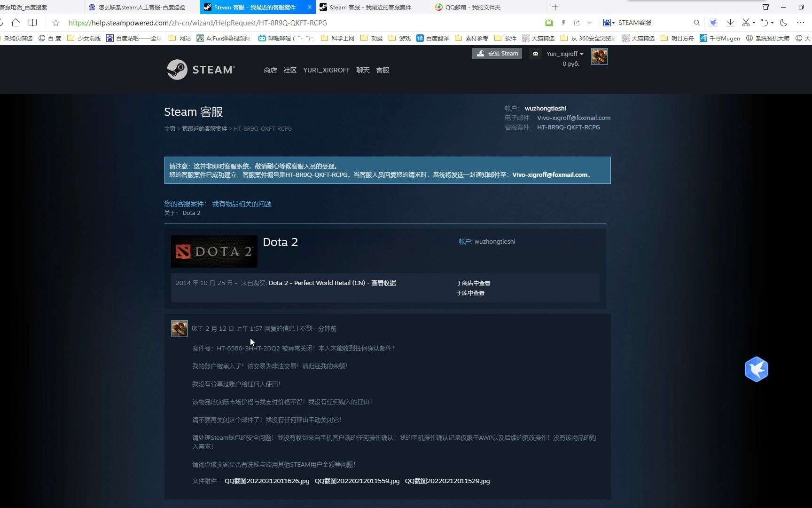Click the Steam logo
The height and width of the screenshot is (508, 812).
[x=201, y=70]
